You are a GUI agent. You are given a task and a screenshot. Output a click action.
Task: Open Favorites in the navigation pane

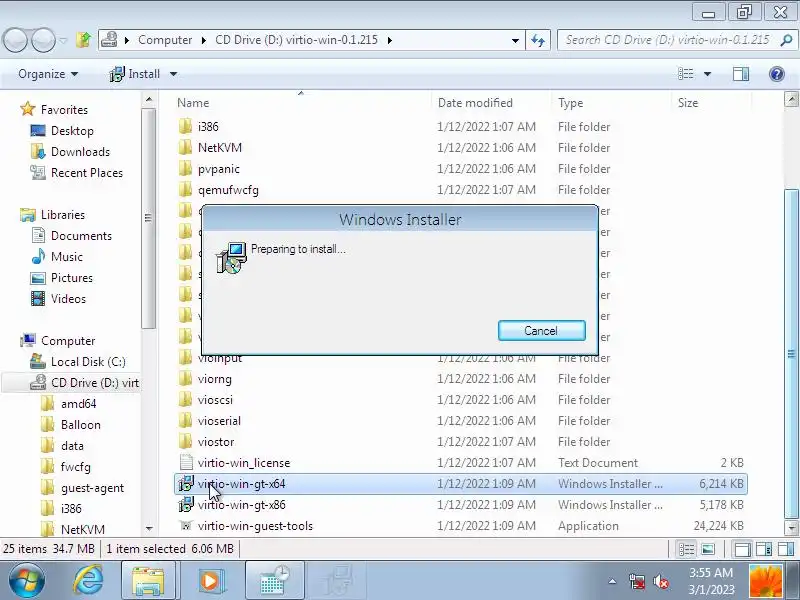[x=64, y=110]
